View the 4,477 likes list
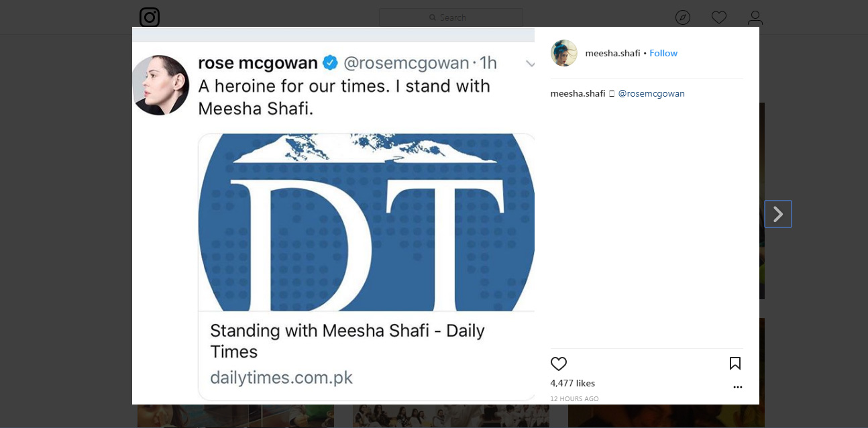Screen dimensions: 868x428 click(x=572, y=383)
